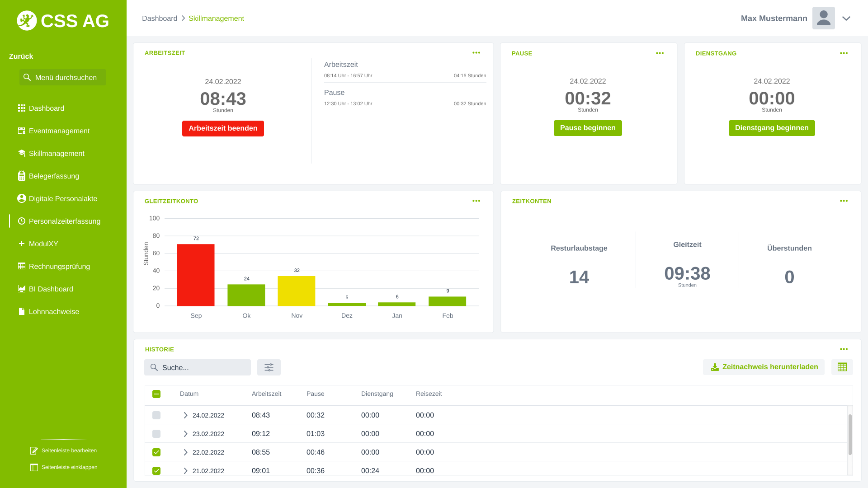Click the Seitenleiste bearbeiten edit icon
Viewport: 868px width, 488px height.
tap(34, 450)
